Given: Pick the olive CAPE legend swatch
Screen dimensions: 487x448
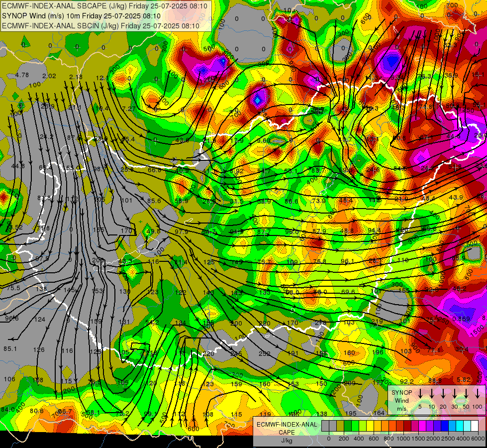Looking at the screenshot, I should tap(340, 426).
